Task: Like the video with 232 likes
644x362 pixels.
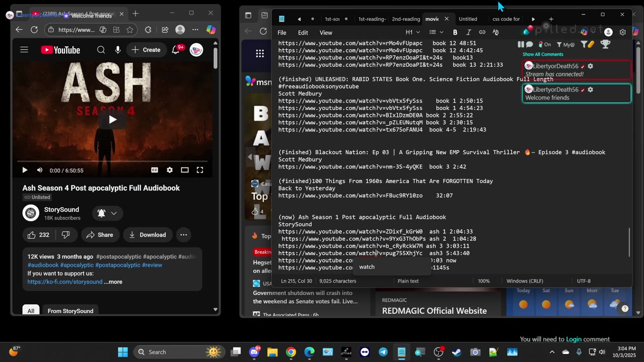Action: click(39, 235)
